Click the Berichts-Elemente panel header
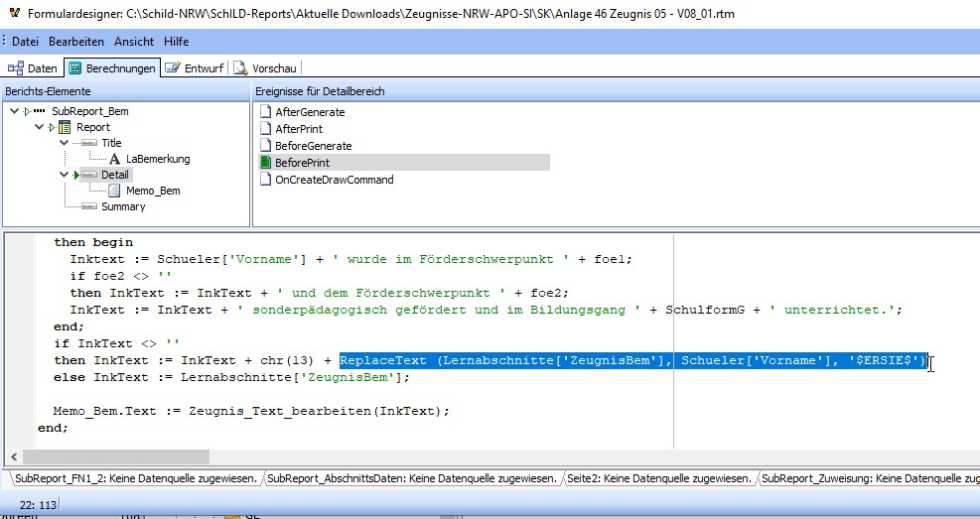The height and width of the screenshot is (519, 980). [126, 91]
